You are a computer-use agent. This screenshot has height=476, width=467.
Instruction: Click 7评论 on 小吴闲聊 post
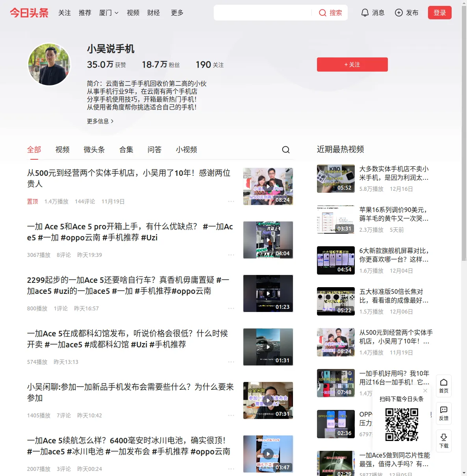64,415
